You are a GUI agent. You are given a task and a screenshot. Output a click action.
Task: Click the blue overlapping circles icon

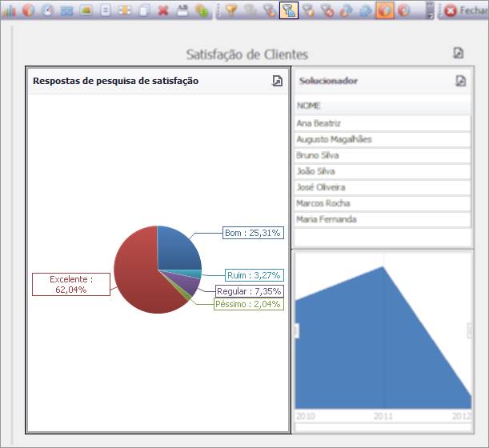366,10
